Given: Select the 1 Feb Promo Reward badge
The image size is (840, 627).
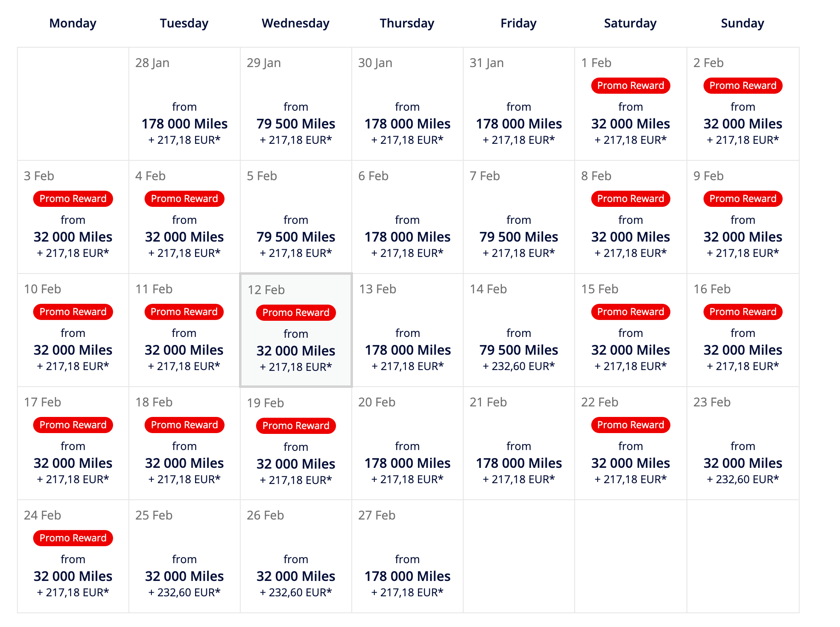Looking at the screenshot, I should click(630, 86).
